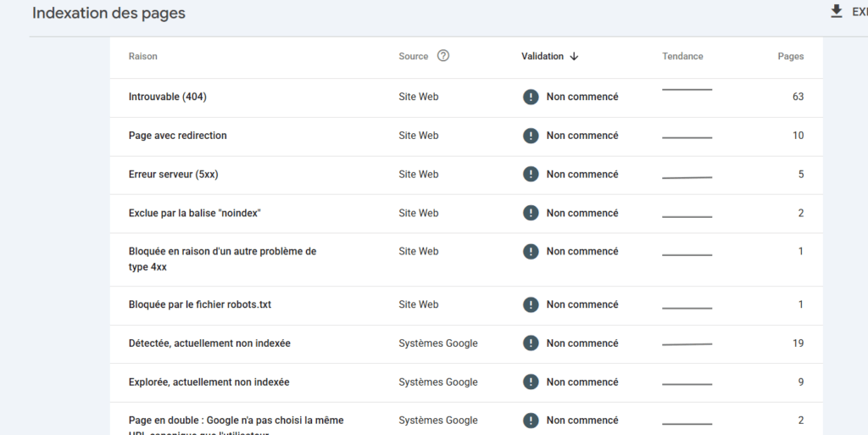Click Non commencé in robots.txt row
This screenshot has width=868, height=435.
pyautogui.click(x=582, y=304)
